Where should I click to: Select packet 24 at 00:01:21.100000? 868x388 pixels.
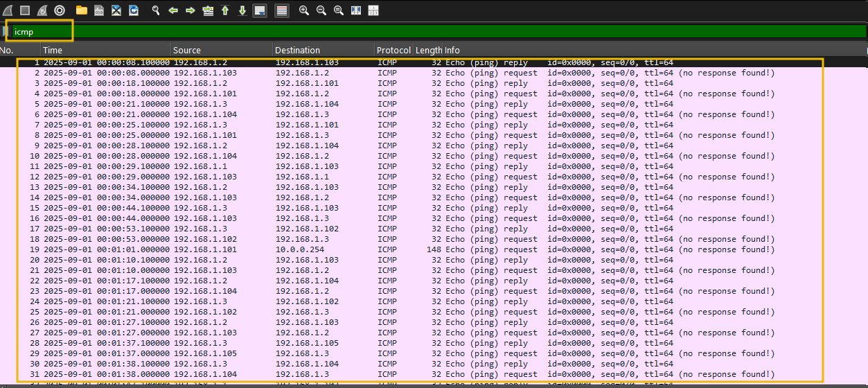pos(434,301)
